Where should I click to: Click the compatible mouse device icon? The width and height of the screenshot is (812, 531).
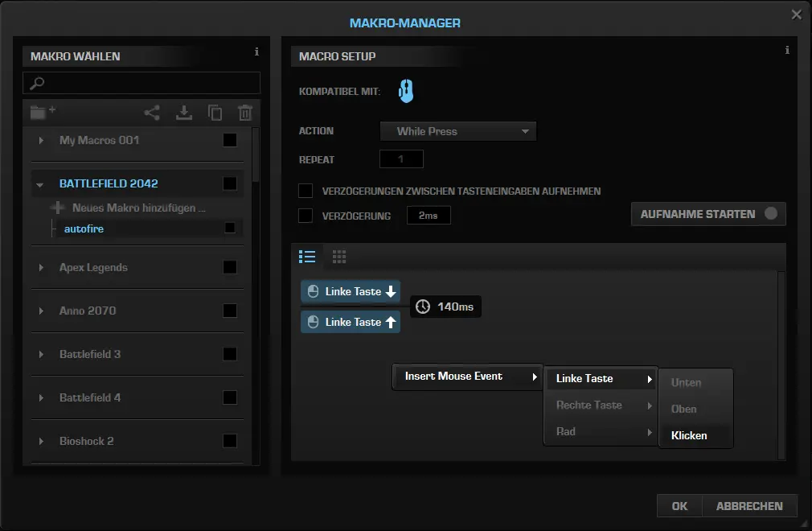coord(406,91)
